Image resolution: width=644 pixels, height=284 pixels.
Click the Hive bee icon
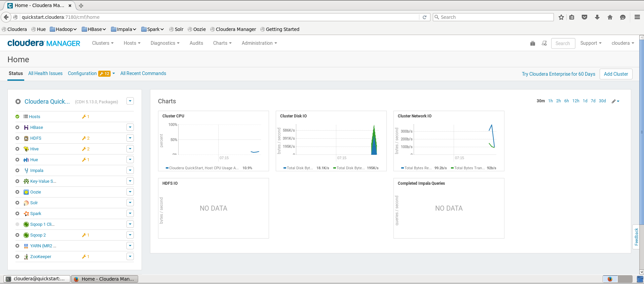tap(26, 149)
